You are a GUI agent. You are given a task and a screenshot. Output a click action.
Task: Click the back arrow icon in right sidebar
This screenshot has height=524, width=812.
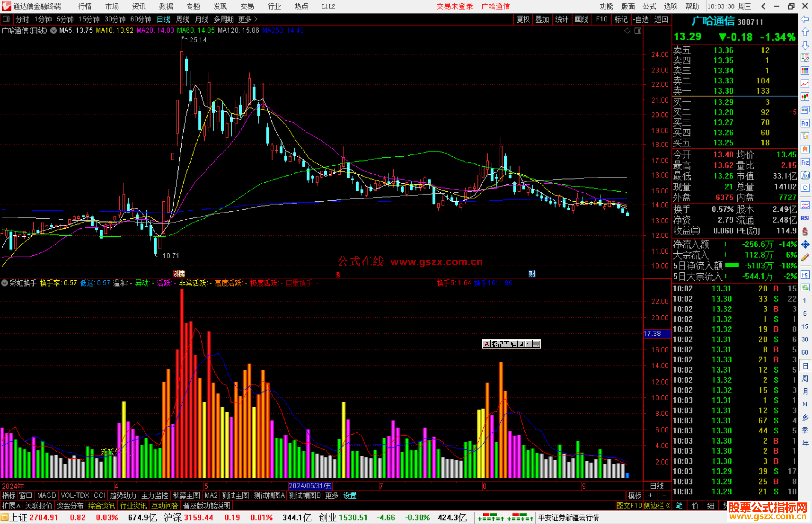(x=805, y=19)
